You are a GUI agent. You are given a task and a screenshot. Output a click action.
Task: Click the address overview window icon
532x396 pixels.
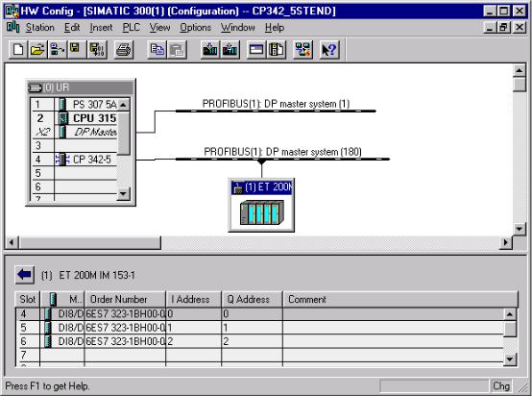click(x=256, y=50)
